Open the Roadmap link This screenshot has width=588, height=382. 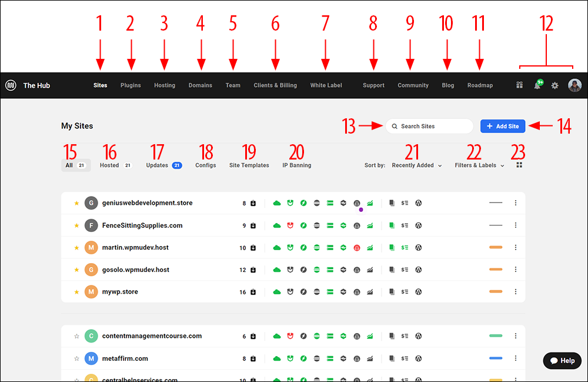pyautogui.click(x=480, y=85)
